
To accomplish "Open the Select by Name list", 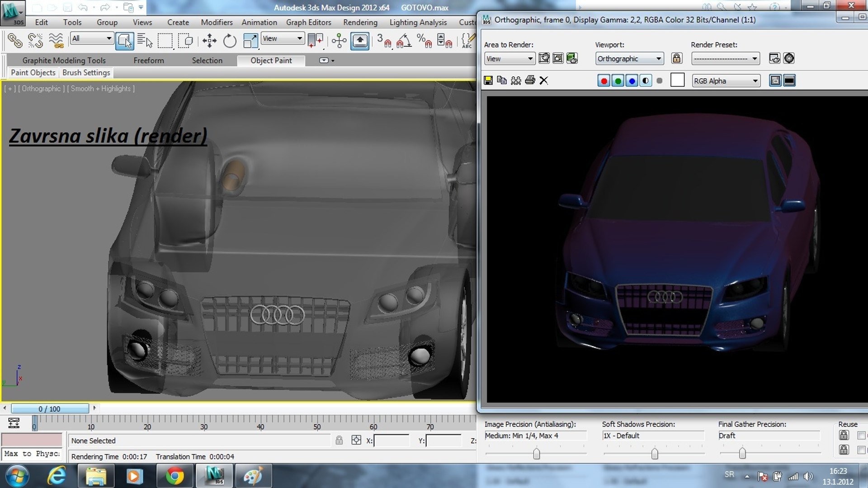I will tap(145, 41).
